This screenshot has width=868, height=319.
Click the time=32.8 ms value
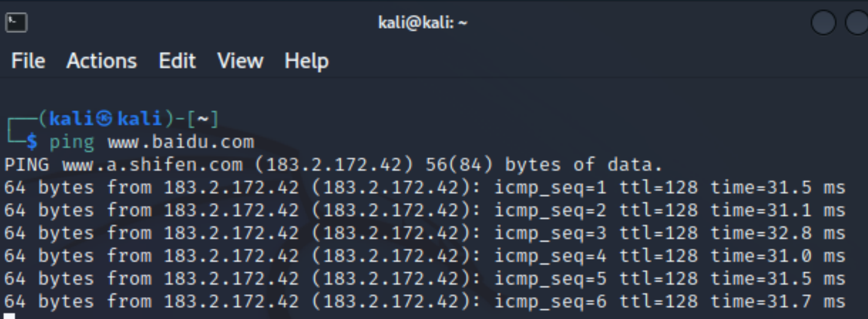[x=778, y=233]
